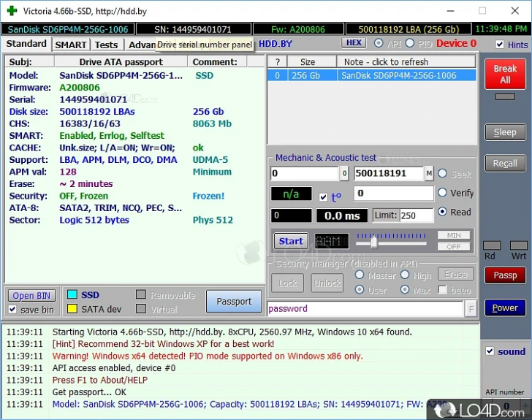Image resolution: width=532 pixels, height=420 pixels.
Task: Click the Erase button in Security manager
Action: tap(456, 274)
